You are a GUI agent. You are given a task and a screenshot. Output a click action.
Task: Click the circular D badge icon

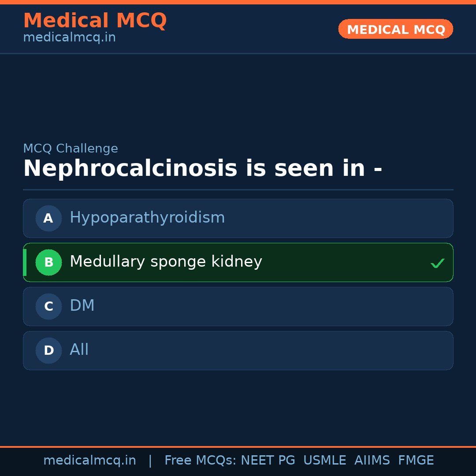click(x=48, y=350)
